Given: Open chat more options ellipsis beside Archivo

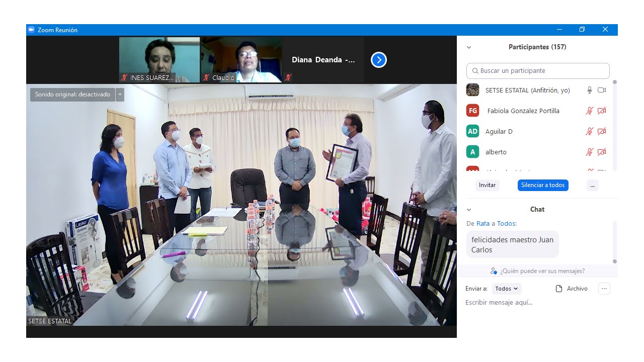Looking at the screenshot, I should (x=604, y=289).
